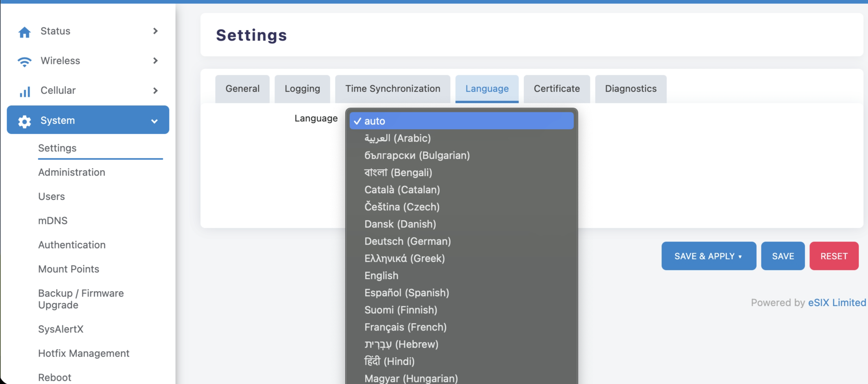The image size is (868, 384).
Task: Navigate to the Users page
Action: click(x=52, y=196)
